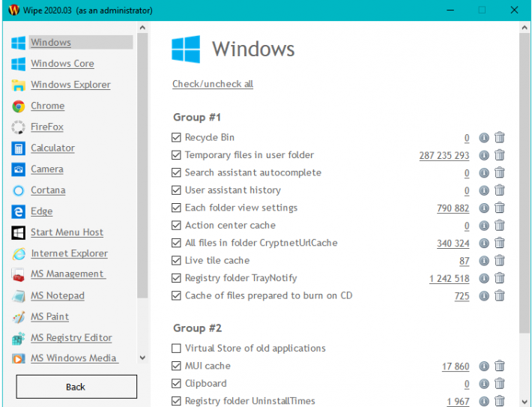
Task: Open the Camera category
Action: pyautogui.click(x=46, y=169)
